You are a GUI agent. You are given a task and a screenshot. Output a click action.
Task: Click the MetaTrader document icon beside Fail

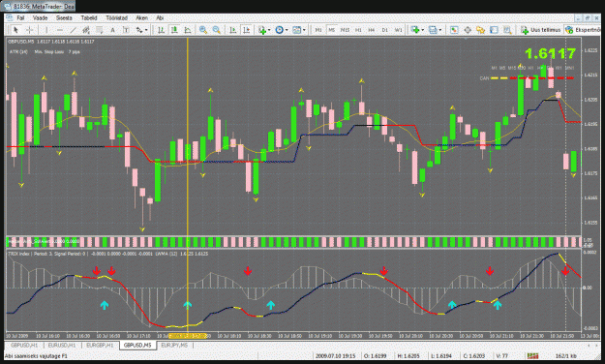tap(9, 17)
